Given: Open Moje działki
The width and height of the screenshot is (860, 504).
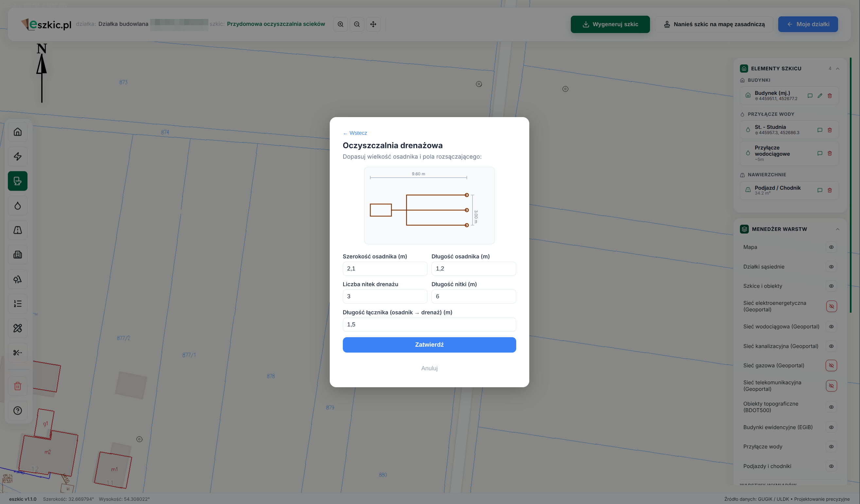Looking at the screenshot, I should 808,24.
